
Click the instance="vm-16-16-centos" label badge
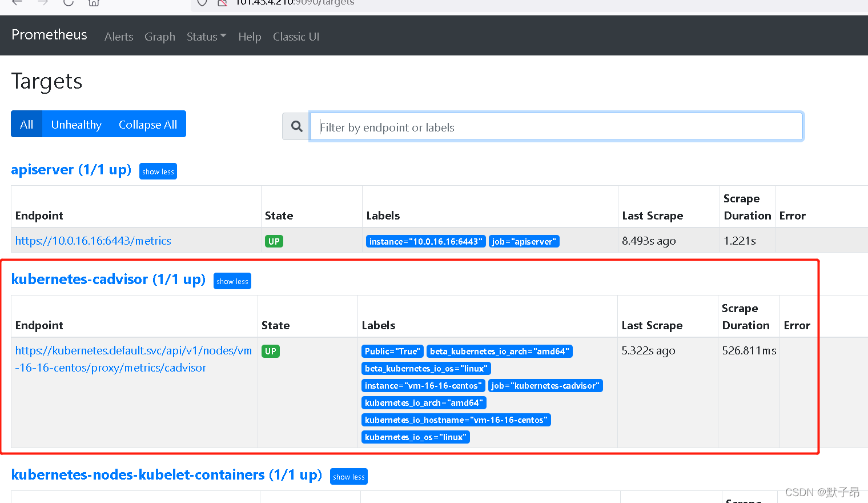(423, 385)
